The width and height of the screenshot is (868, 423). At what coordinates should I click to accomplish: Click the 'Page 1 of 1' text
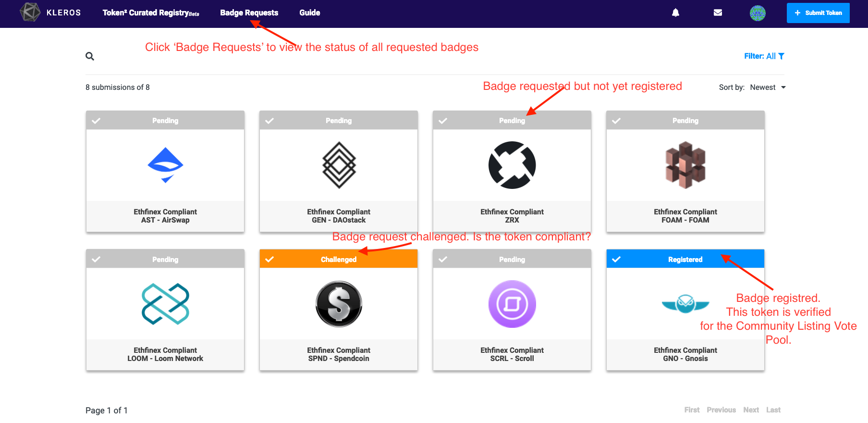pyautogui.click(x=107, y=411)
